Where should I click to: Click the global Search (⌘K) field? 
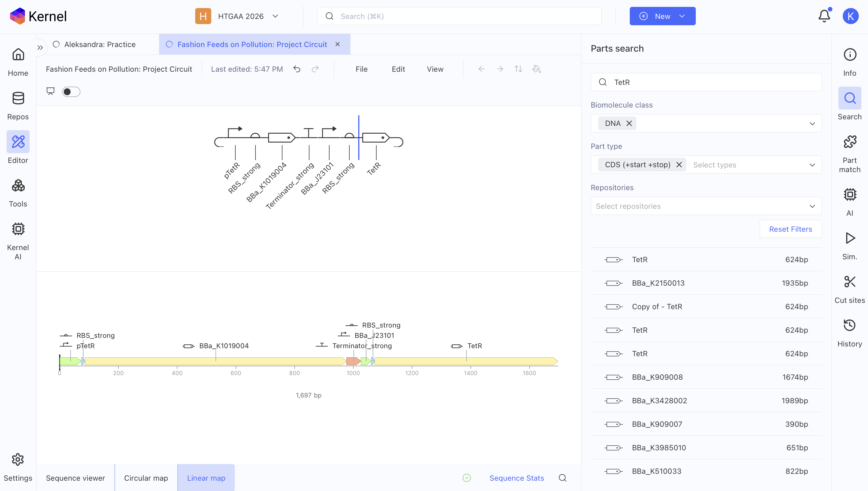(459, 16)
